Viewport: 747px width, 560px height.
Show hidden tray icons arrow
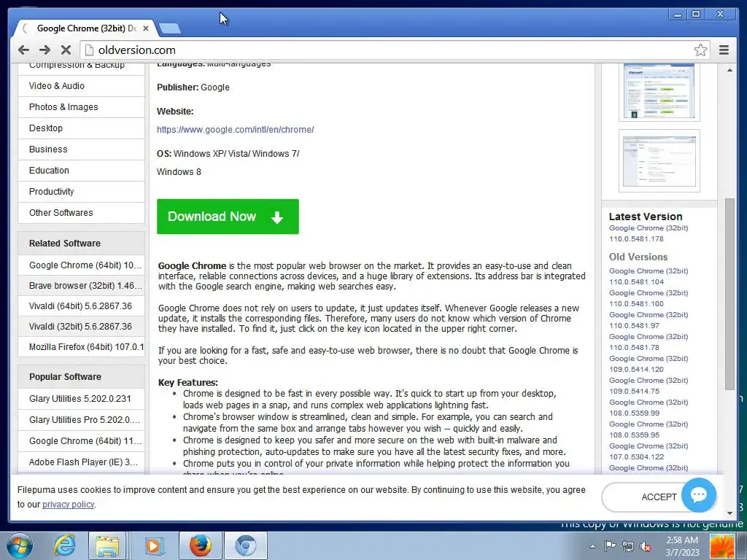coord(592,546)
